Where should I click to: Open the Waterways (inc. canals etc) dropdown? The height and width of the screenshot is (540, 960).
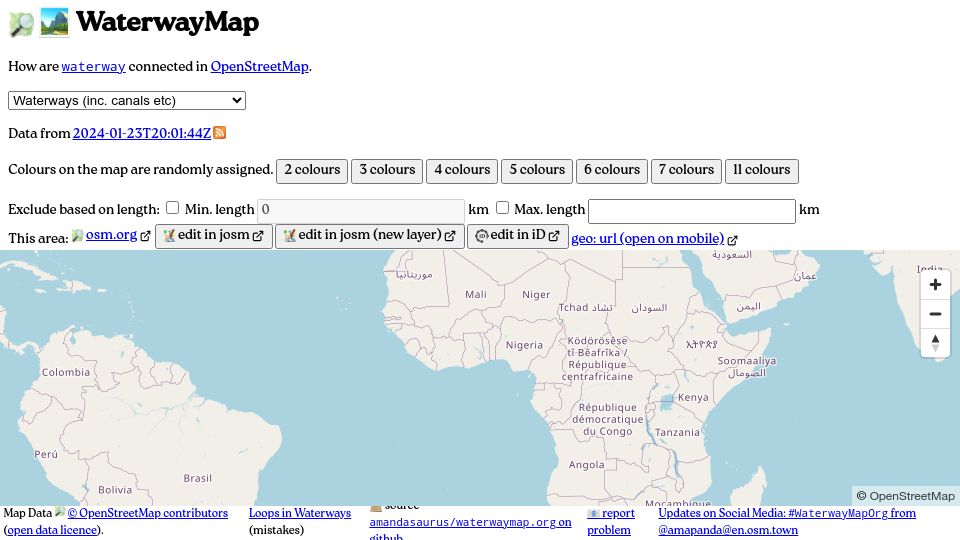point(127,100)
